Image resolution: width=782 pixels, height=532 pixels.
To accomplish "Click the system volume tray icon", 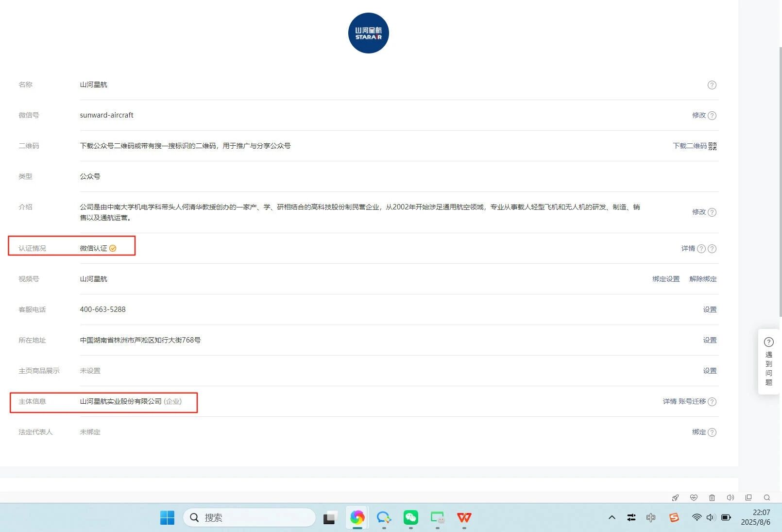I will [711, 517].
